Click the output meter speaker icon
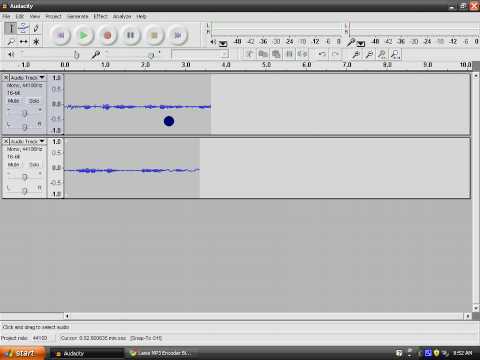The width and height of the screenshot is (480, 360). (x=213, y=42)
